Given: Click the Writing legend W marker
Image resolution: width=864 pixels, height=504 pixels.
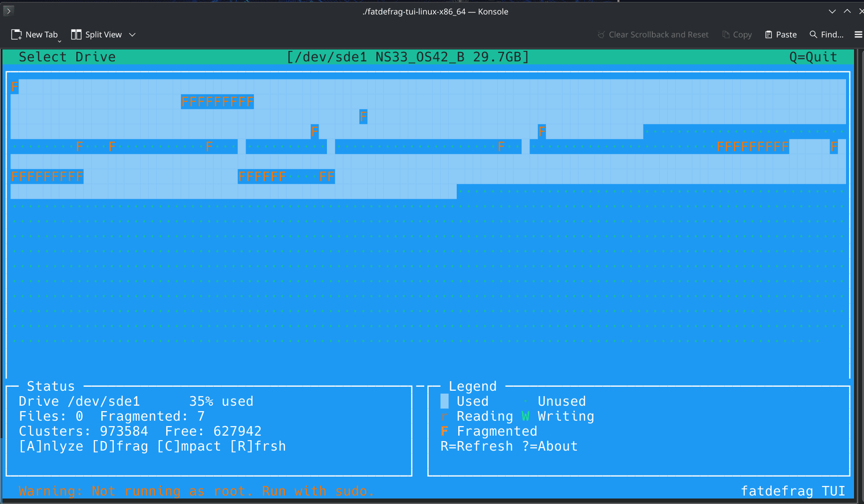Looking at the screenshot, I should tap(526, 416).
